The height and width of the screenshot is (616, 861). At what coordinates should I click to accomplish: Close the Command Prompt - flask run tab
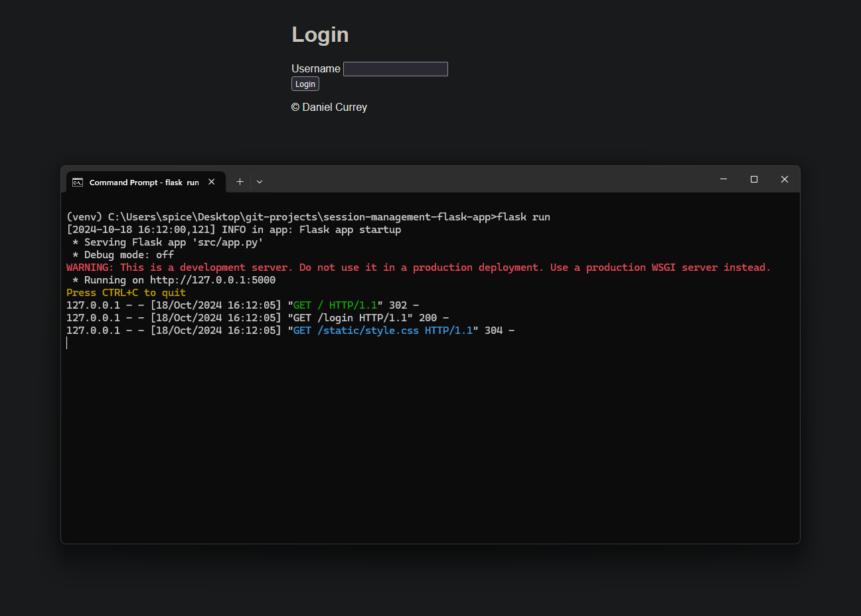(212, 182)
